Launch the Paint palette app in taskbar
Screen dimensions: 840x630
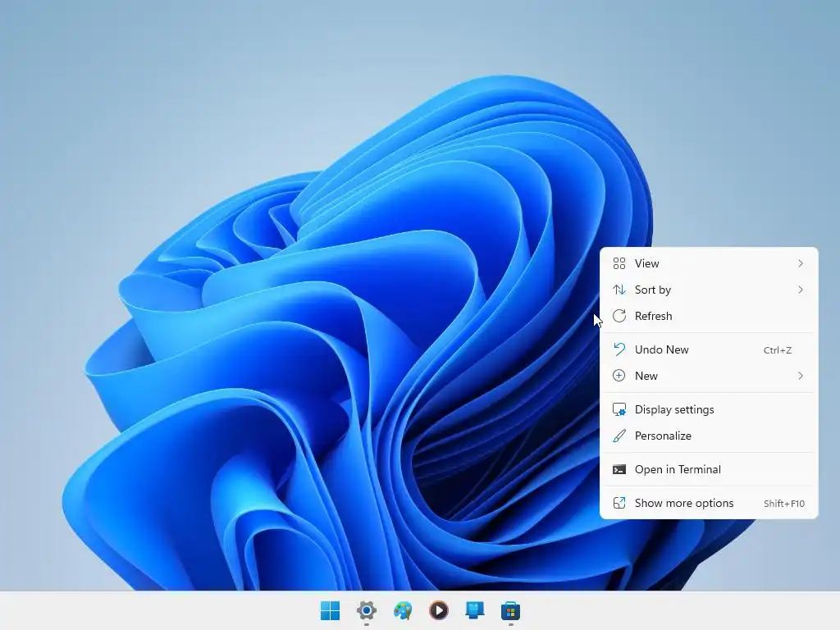(402, 610)
